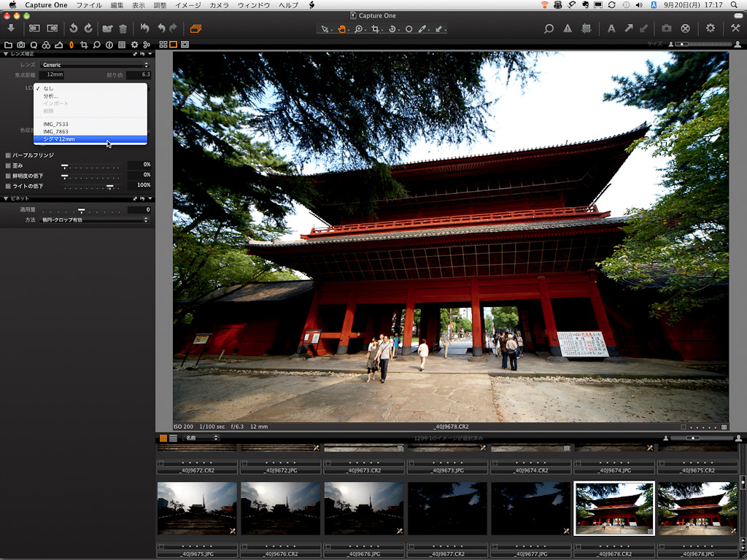747x560 pixels.
Task: Open the イメージ menu in menu bar
Action: pos(187,5)
